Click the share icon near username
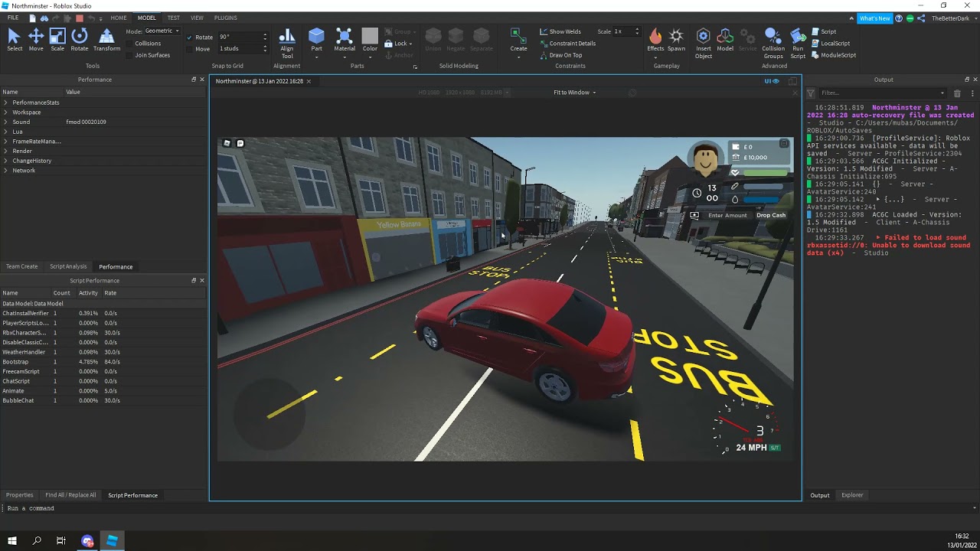The width and height of the screenshot is (980, 551). coord(922,18)
